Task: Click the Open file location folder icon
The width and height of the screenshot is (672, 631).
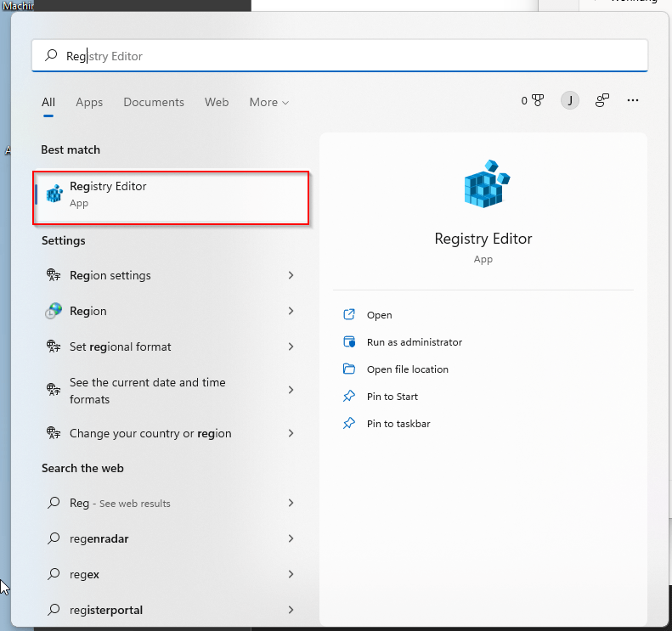Action: [x=348, y=369]
